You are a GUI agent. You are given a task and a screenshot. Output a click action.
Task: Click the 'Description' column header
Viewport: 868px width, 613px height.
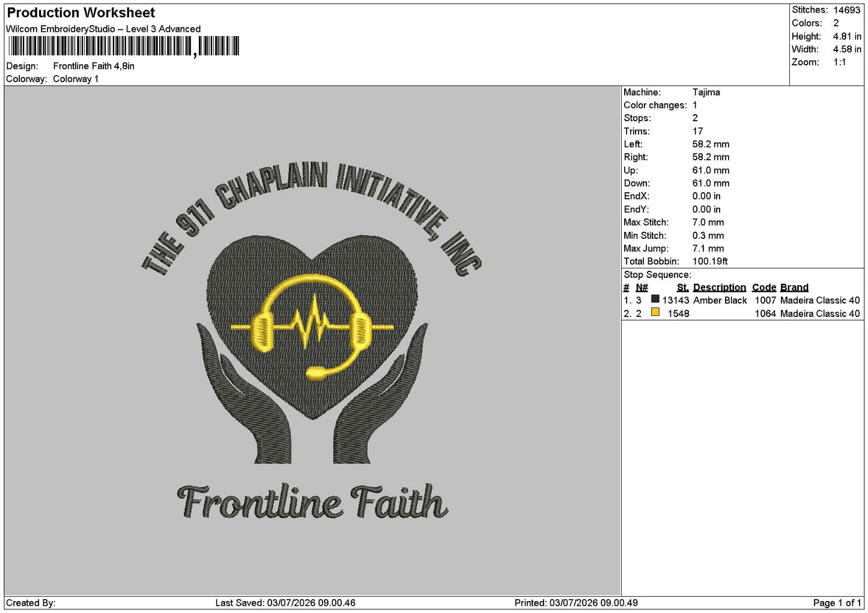pyautogui.click(x=719, y=288)
